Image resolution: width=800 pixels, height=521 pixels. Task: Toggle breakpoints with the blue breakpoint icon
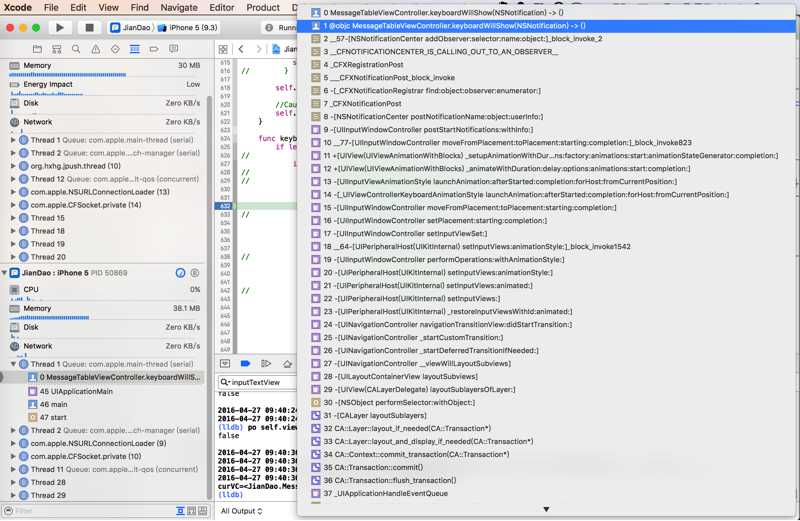245,363
